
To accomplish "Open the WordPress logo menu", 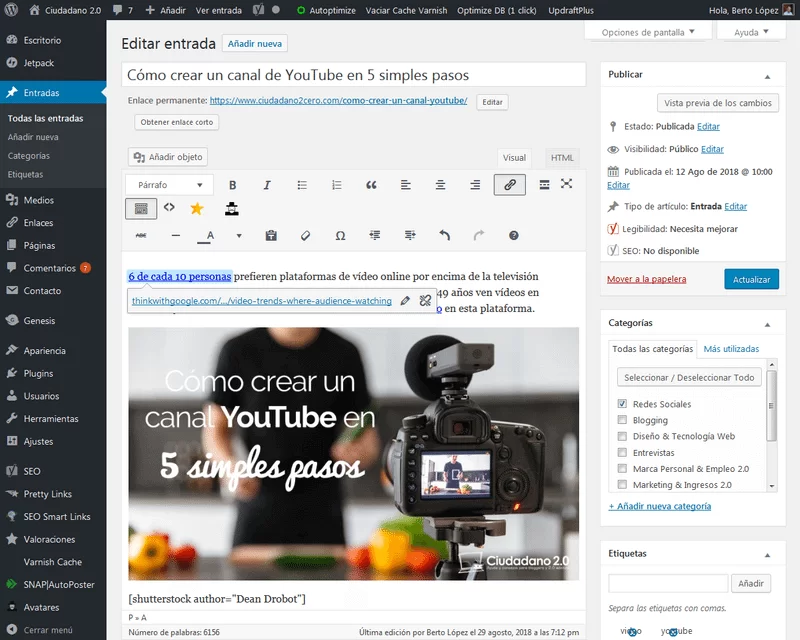I will pos(11,10).
